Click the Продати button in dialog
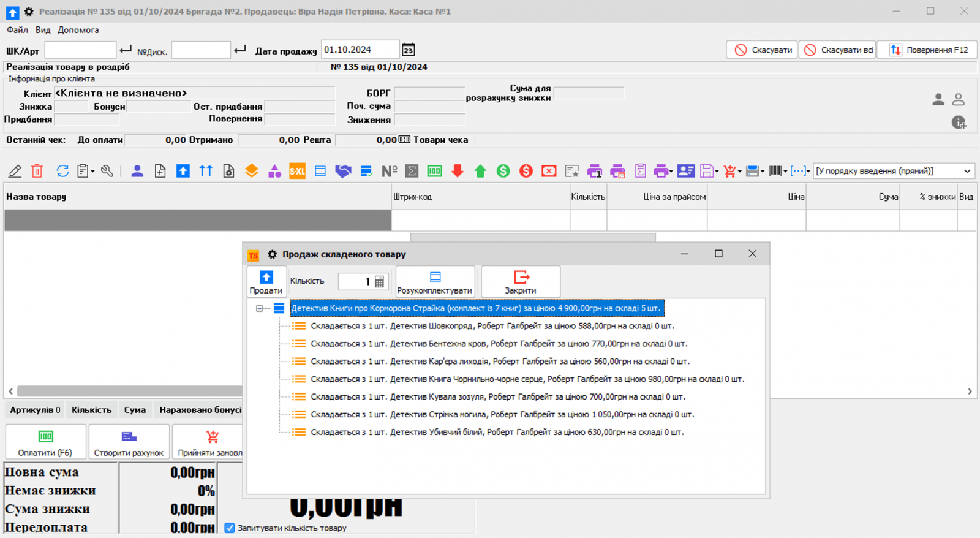980x538 pixels. [x=266, y=282]
